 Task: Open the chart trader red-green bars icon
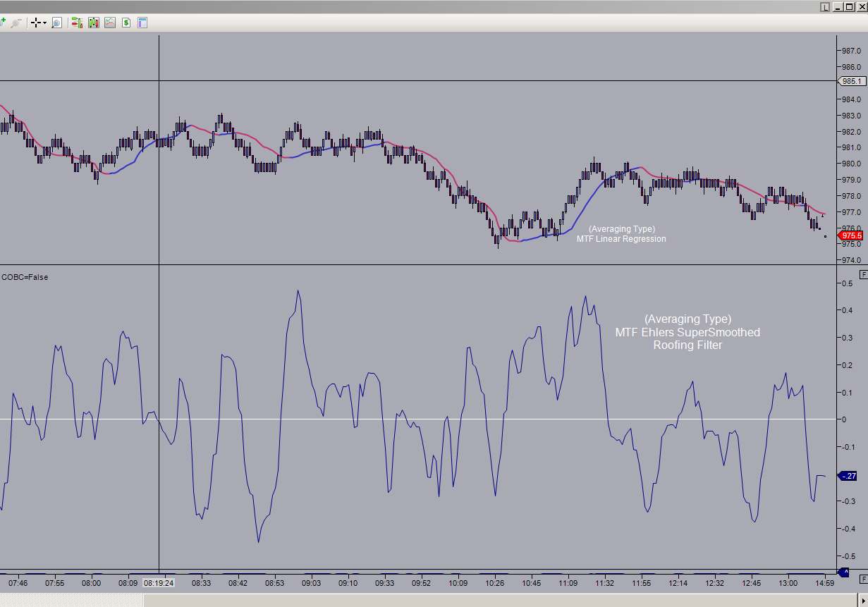tap(77, 23)
